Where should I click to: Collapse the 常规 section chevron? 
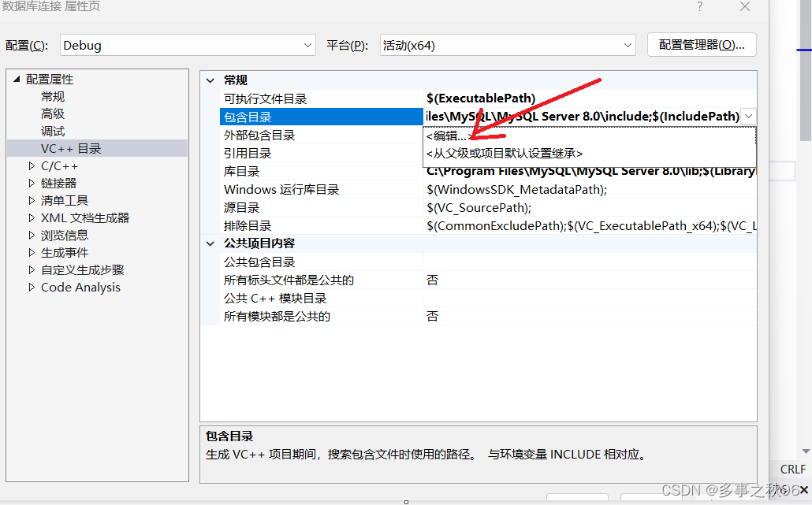tap(210, 80)
